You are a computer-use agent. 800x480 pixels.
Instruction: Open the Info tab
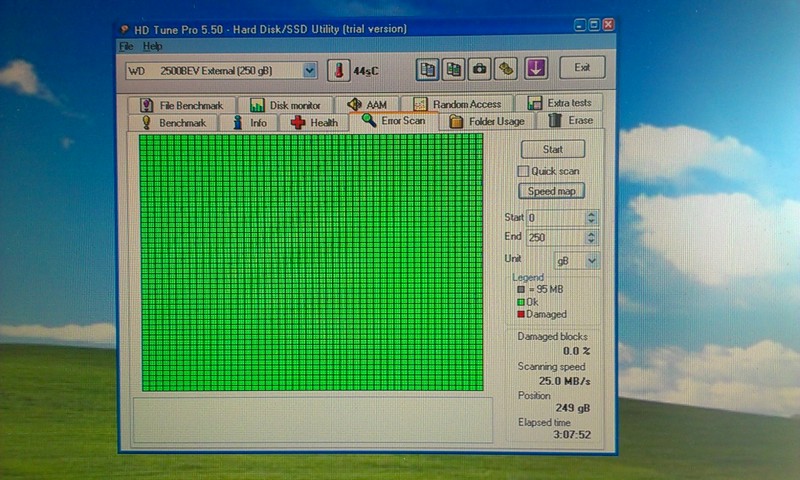point(249,122)
